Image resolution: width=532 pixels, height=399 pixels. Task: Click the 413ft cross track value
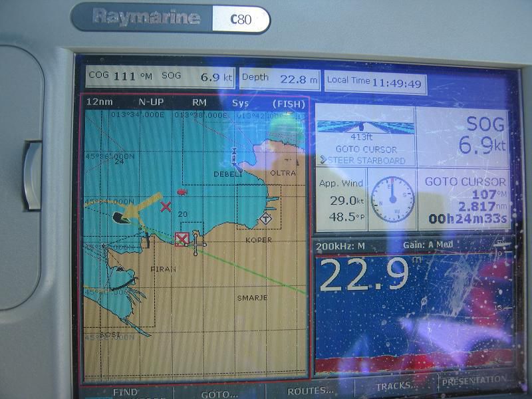362,137
